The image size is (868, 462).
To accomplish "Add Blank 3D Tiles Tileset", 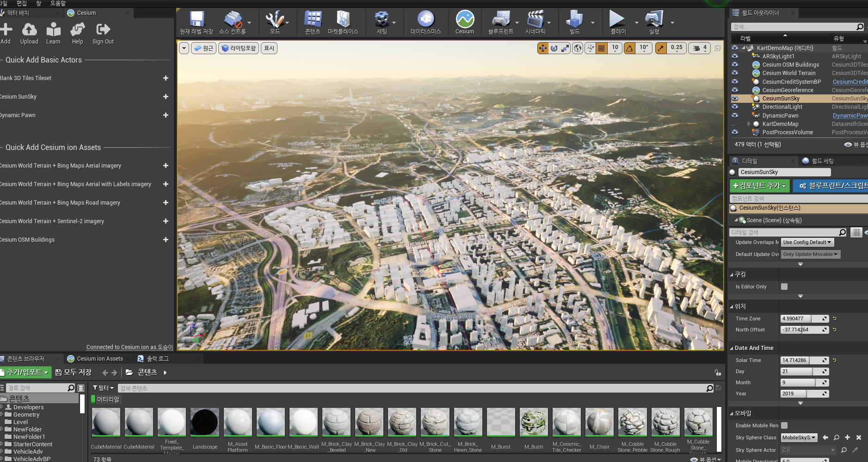I will tap(166, 78).
